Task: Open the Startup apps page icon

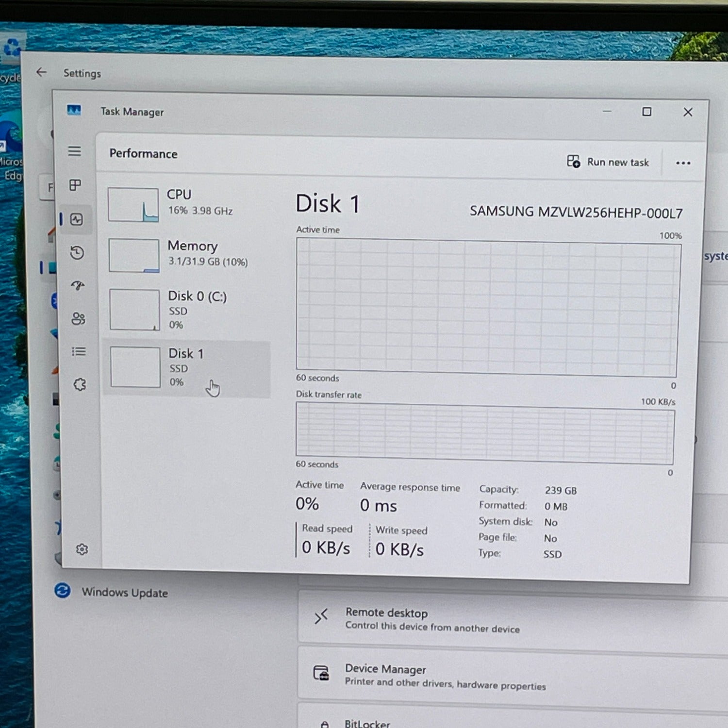Action: 78,285
